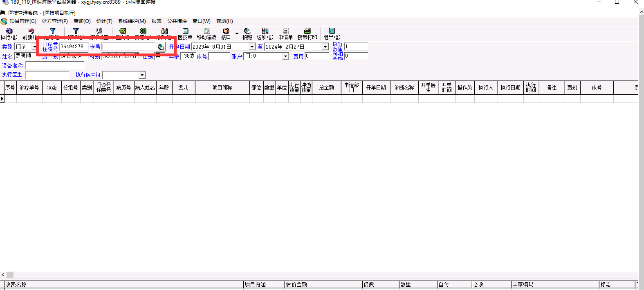
Task: Click the 退出(X) exit icon
Action: coord(332,31)
